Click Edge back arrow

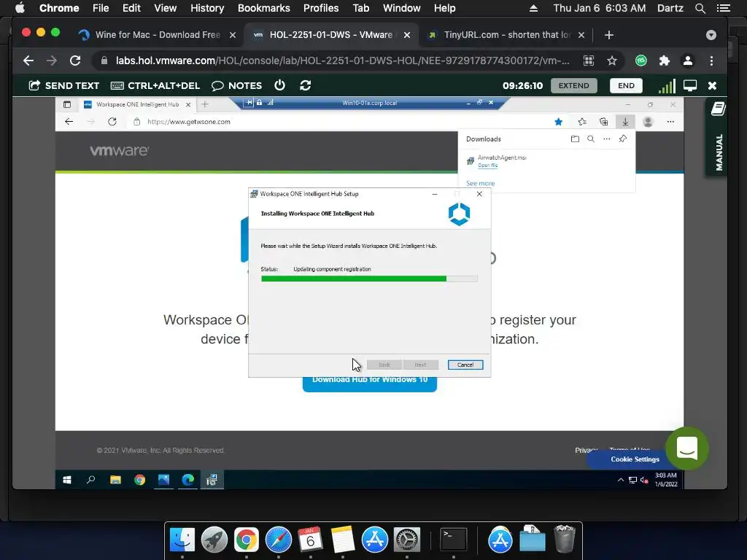point(69,122)
